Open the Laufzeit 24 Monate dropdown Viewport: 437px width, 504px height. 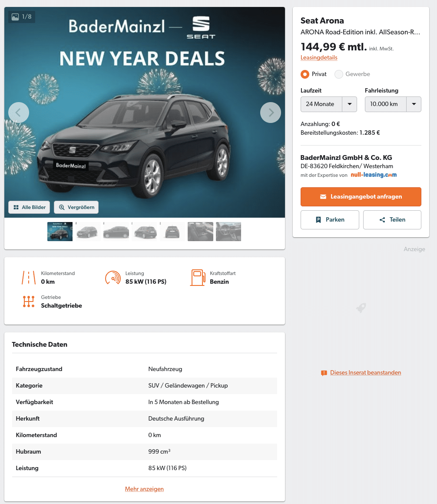click(329, 104)
